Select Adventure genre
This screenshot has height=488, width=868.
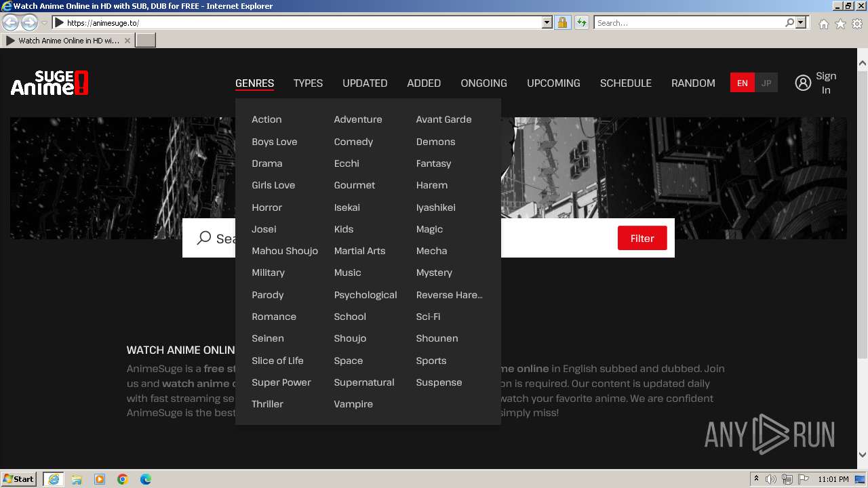click(358, 119)
